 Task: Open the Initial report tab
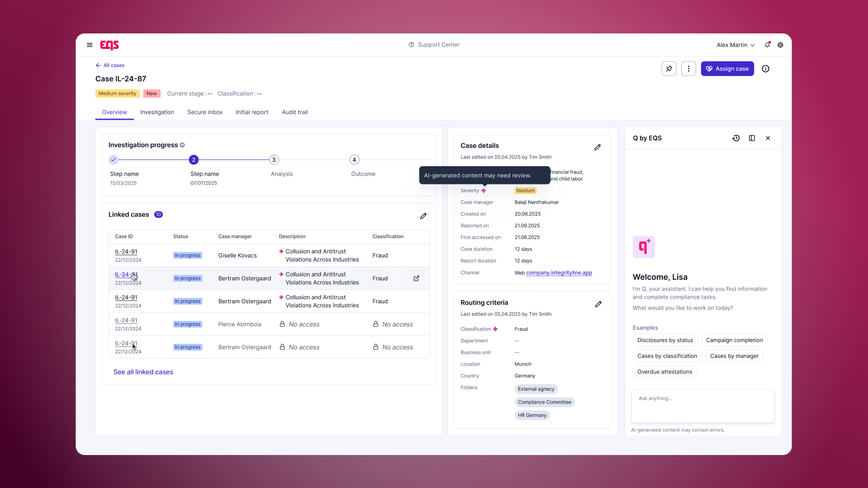coord(252,112)
